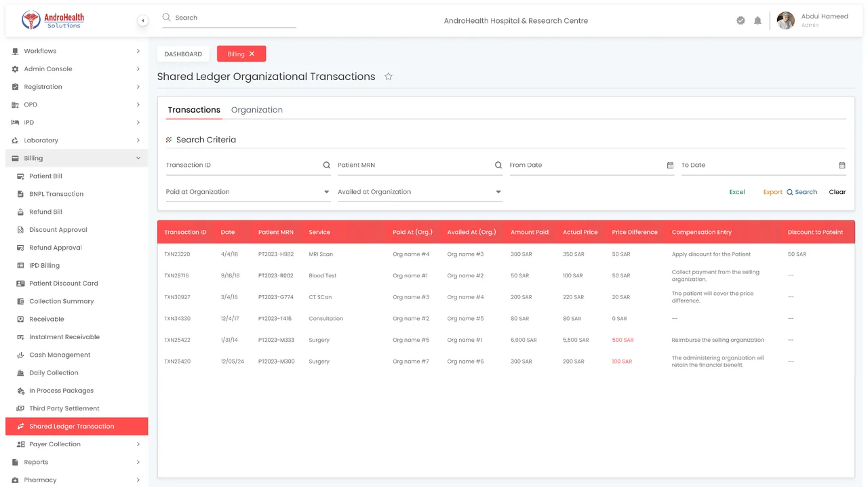Open the From Date calendar icon
The width and height of the screenshot is (868, 487).
[670, 165]
